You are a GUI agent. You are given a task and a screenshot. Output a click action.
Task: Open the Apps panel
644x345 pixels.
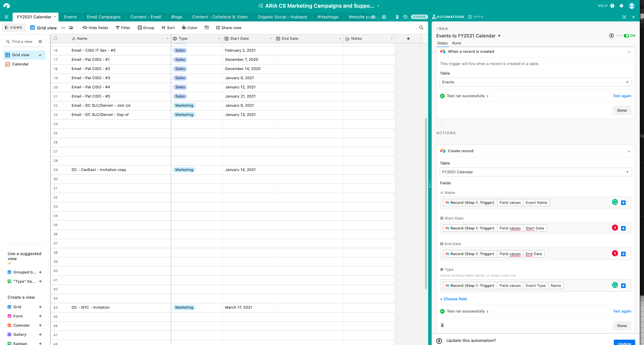point(476,17)
